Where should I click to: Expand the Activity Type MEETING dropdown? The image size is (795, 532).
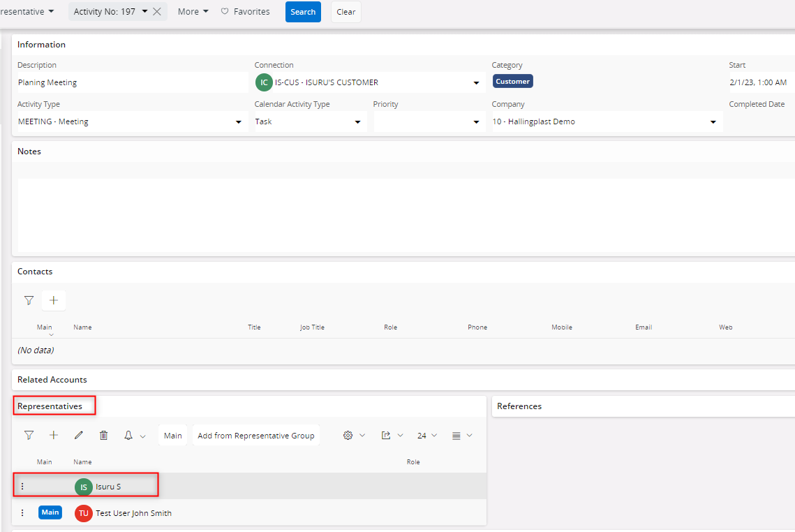pos(238,122)
